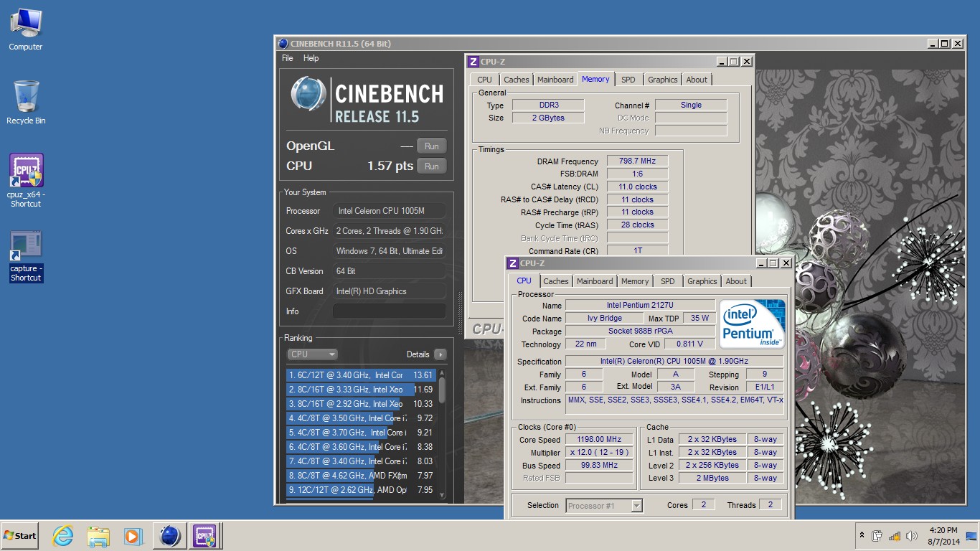Select CPU tab in back CPU-Z window
The width and height of the screenshot is (980, 551).
484,80
